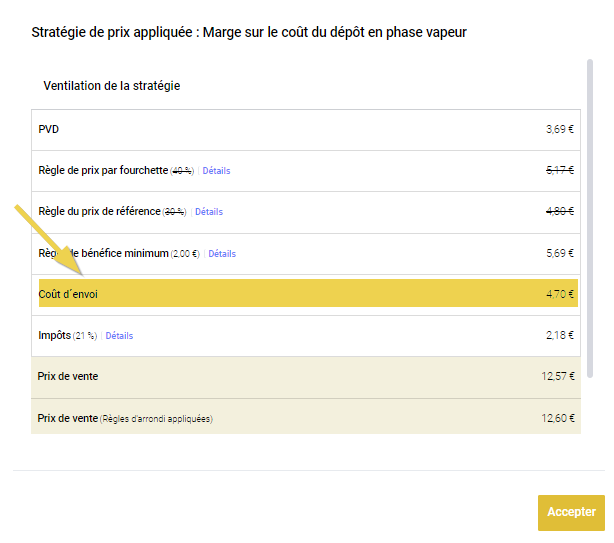Viewport: 614px width, 543px height.
Task: Click the Accepter button
Action: coord(571,512)
